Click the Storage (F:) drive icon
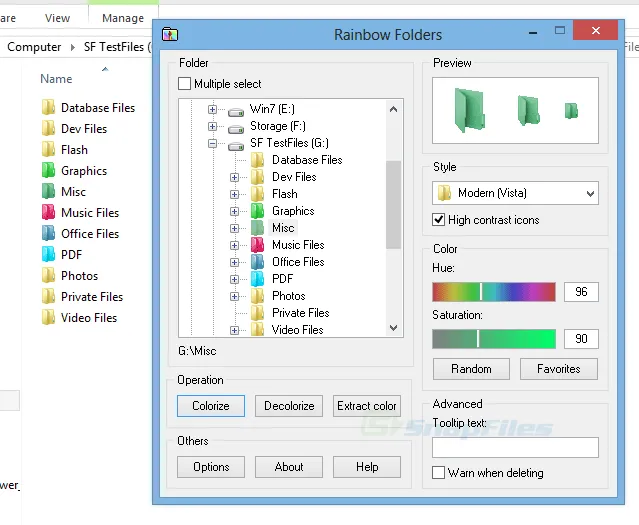Viewport: 639px width, 525px height. tap(236, 128)
